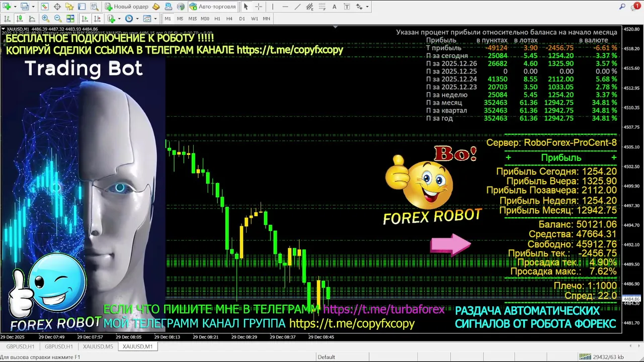
Task: Expand the New Chart dropdown arrow
Action: pos(15,7)
